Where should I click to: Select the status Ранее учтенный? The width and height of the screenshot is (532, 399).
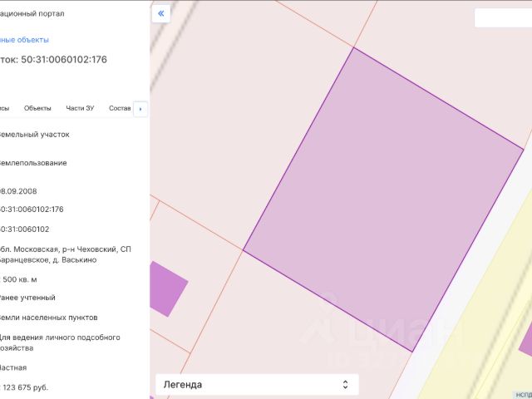tap(27, 298)
